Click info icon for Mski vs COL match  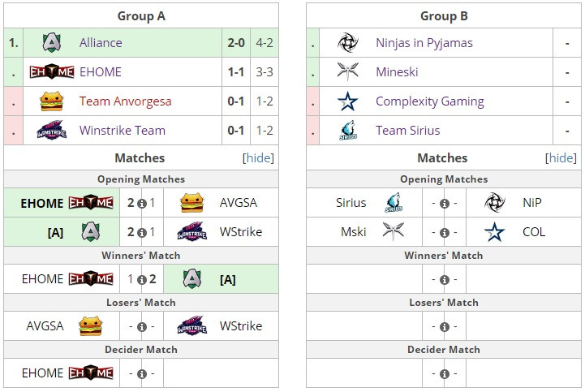pos(444,233)
